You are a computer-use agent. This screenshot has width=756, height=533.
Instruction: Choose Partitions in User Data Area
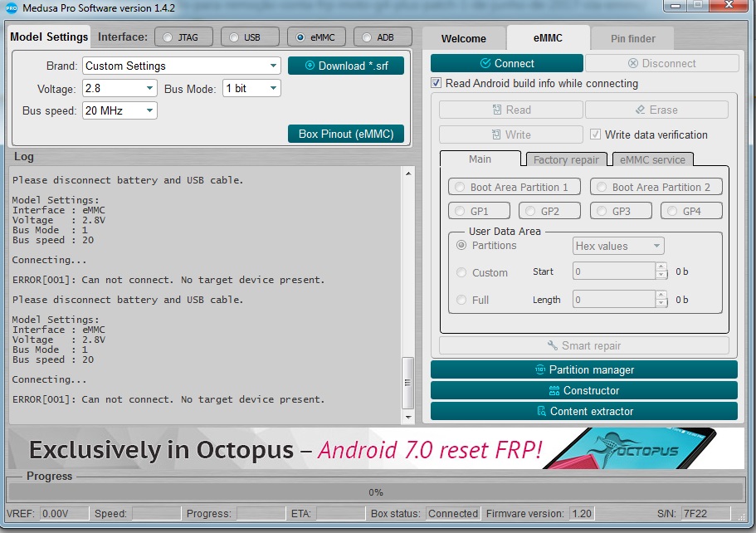coord(461,245)
